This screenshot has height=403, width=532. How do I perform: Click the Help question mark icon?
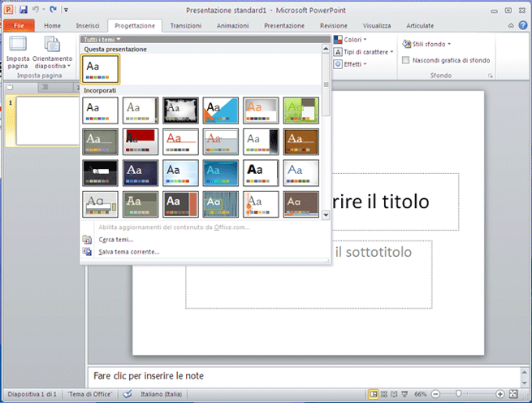523,25
